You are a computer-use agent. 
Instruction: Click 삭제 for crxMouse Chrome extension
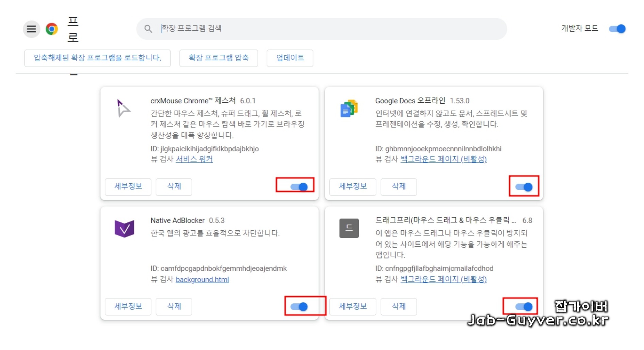point(174,187)
